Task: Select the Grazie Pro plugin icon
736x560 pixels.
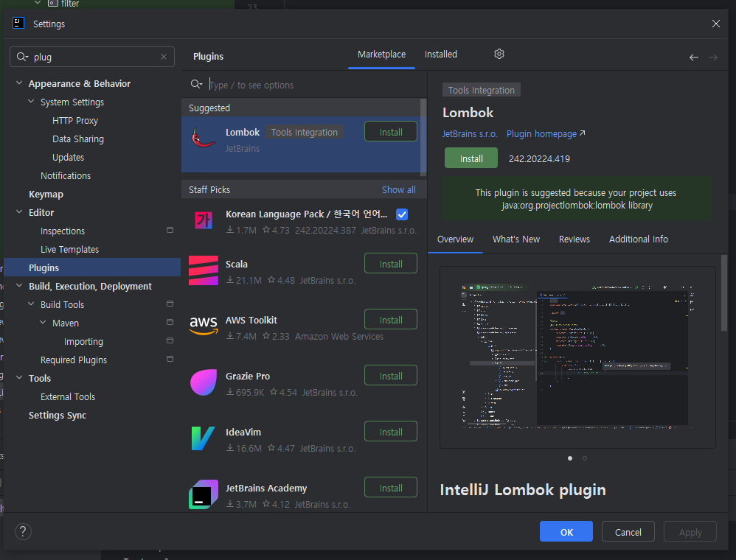Action: coord(204,382)
